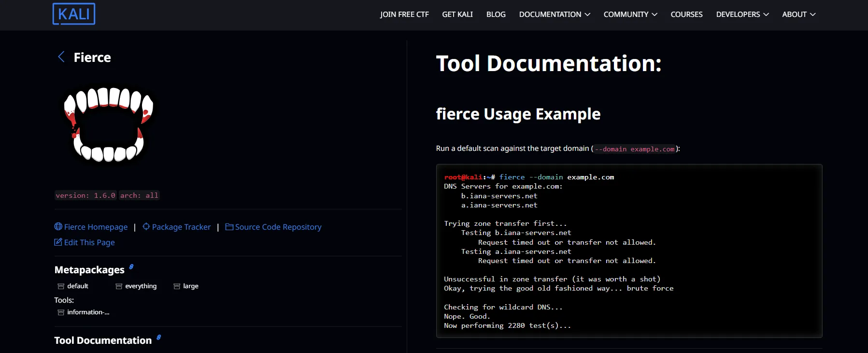Go to the Courses page
Image resolution: width=868 pixels, height=353 pixels.
click(x=686, y=15)
